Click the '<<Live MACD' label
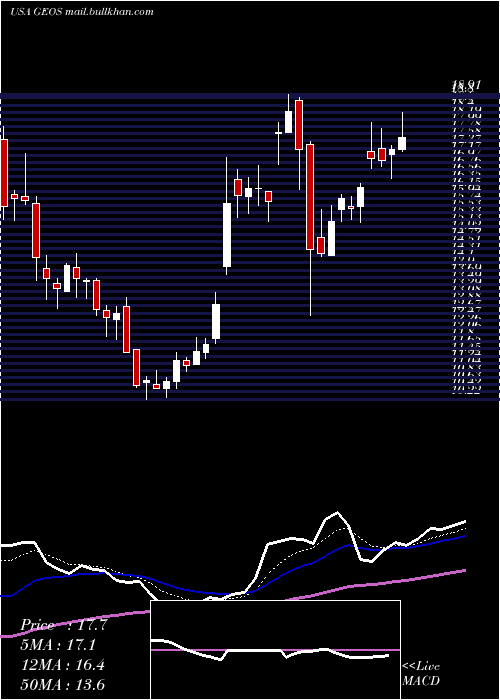Screen dimensions: 500x700 [x=421, y=674]
